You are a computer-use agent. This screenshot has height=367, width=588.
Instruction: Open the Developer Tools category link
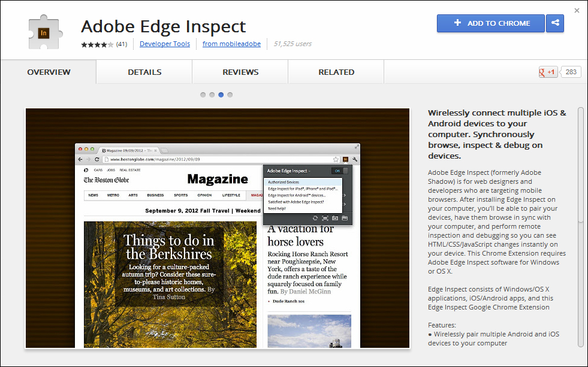(x=165, y=44)
